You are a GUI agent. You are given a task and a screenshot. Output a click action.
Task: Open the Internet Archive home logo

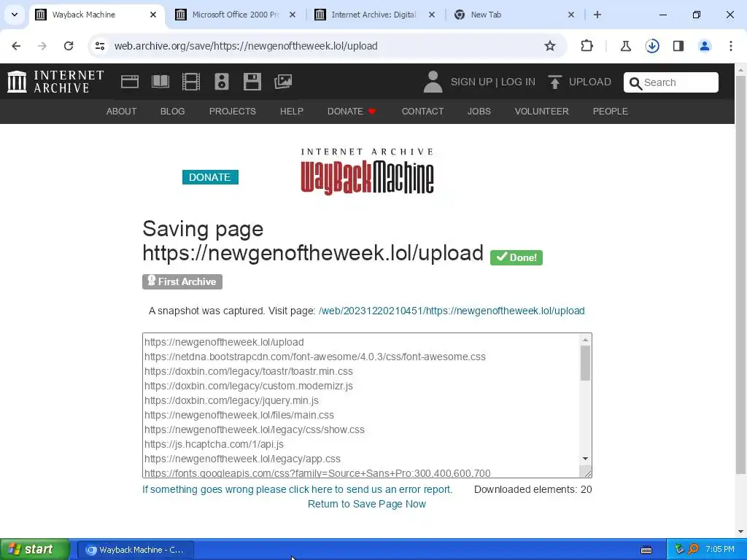[55, 82]
